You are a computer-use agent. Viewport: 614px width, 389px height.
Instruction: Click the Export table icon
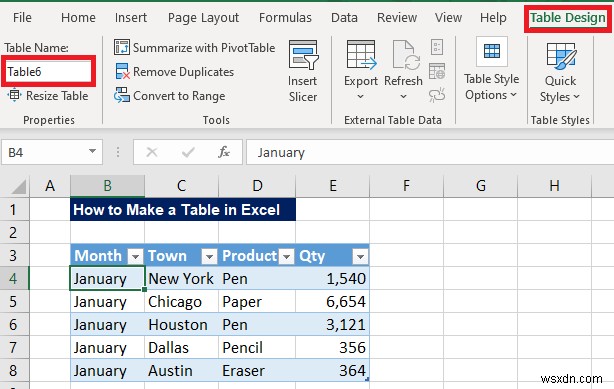[361, 54]
